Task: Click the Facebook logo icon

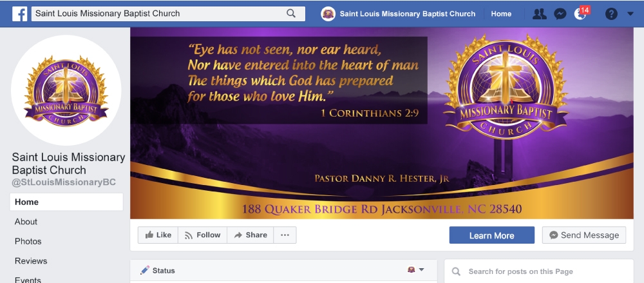Action: [x=19, y=14]
